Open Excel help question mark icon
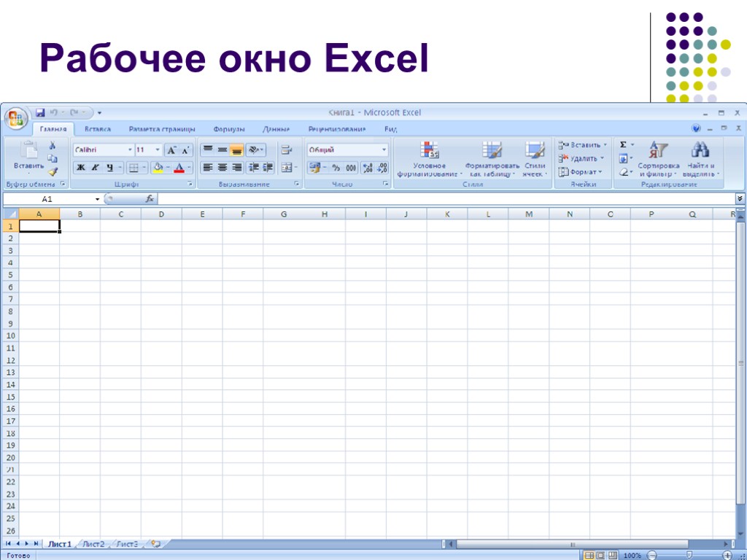This screenshot has height=560, width=747. (696, 128)
